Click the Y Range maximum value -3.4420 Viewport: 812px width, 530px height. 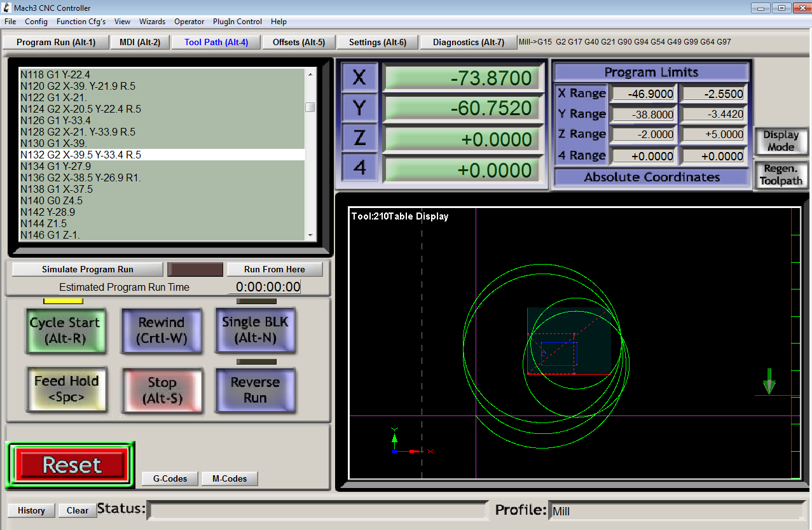[x=712, y=115]
